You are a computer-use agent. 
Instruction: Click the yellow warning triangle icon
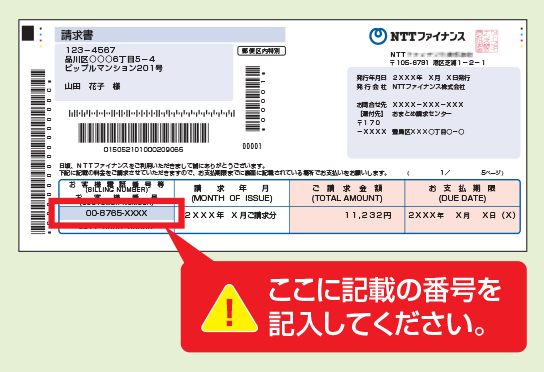pos(229,308)
